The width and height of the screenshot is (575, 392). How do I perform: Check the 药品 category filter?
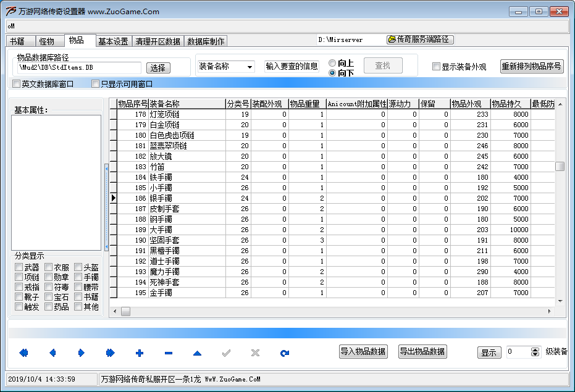[x=48, y=307]
